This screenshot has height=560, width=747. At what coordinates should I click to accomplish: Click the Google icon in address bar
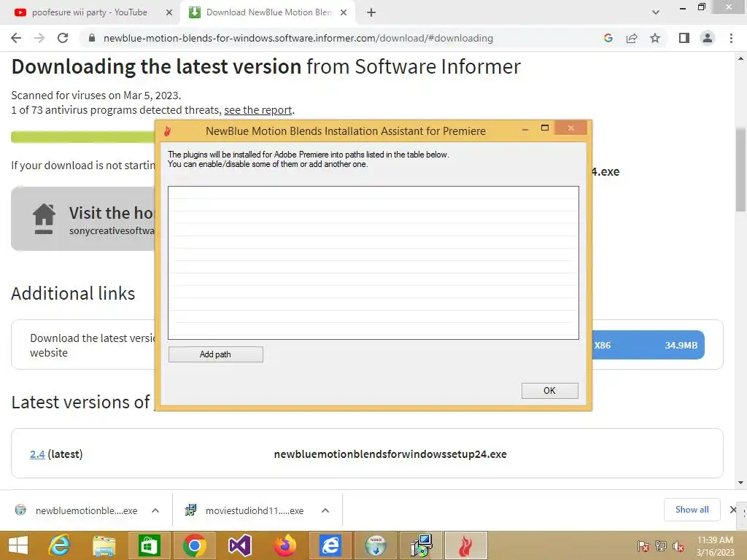(608, 38)
